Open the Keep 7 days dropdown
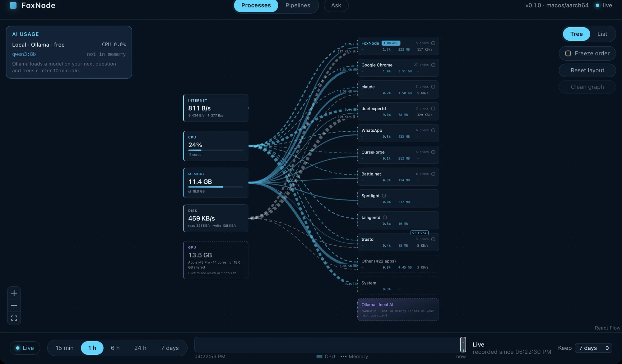Viewport: 622px width, 364px height. point(594,348)
